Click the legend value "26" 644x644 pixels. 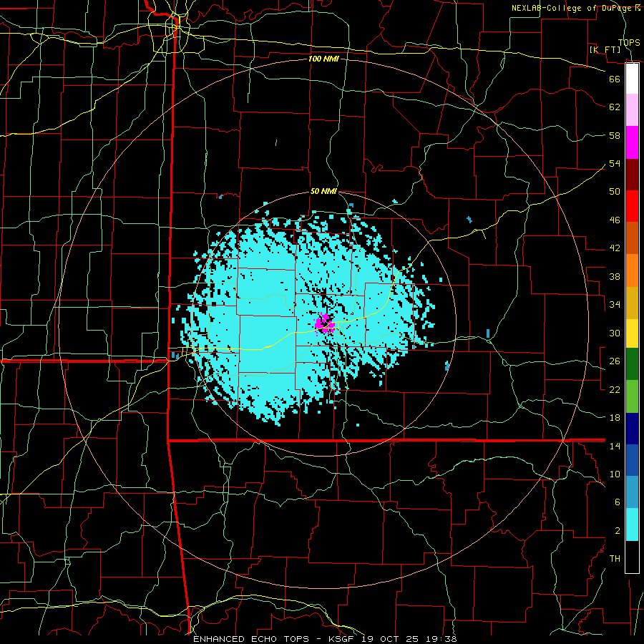615,361
